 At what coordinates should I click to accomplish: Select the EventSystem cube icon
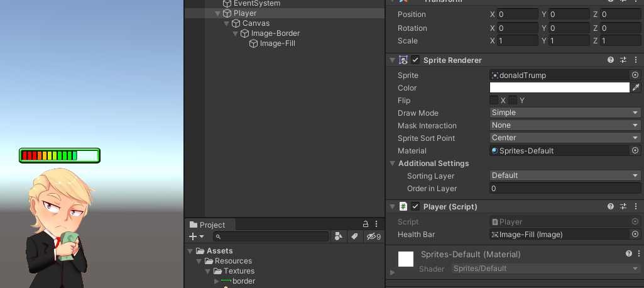coord(227,3)
